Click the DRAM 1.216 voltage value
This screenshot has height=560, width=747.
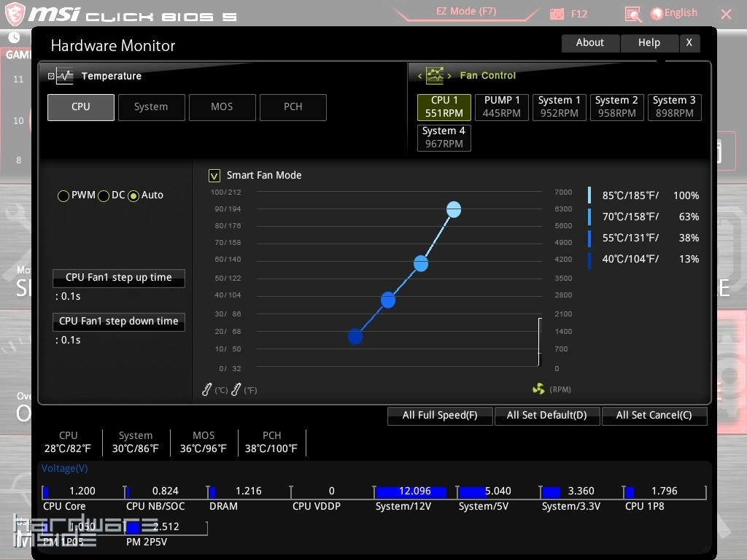249,491
